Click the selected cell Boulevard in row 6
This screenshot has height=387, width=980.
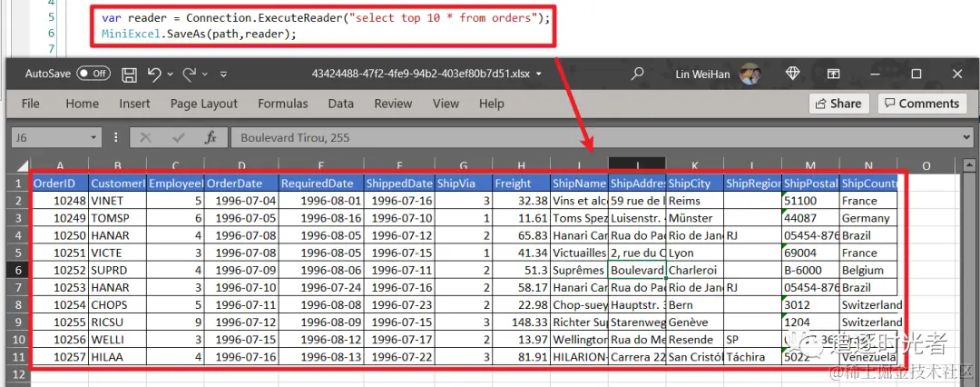pos(637,271)
